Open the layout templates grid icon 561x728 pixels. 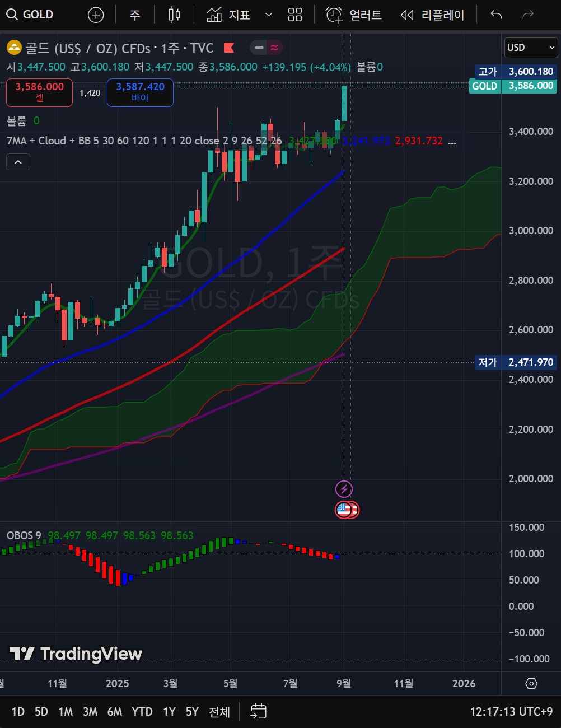(x=294, y=15)
